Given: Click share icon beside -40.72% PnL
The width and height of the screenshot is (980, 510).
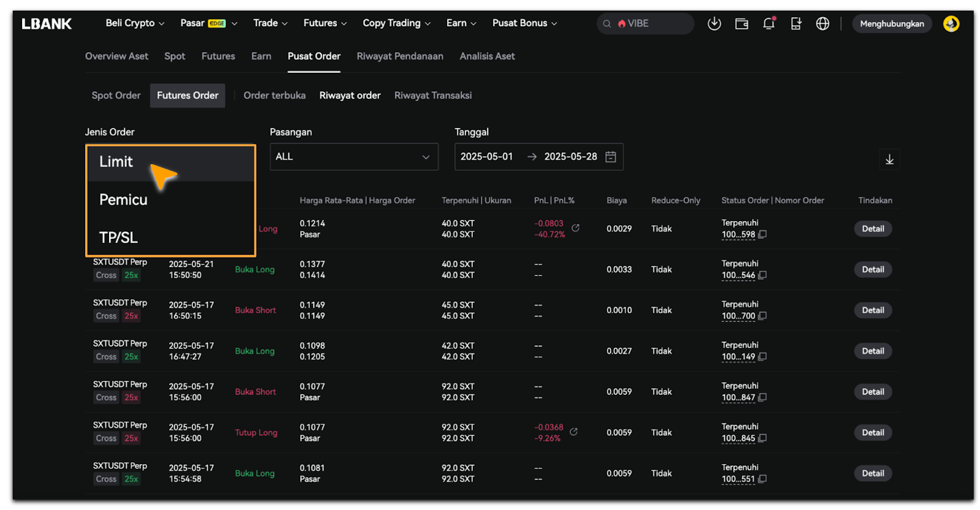Looking at the screenshot, I should [575, 228].
